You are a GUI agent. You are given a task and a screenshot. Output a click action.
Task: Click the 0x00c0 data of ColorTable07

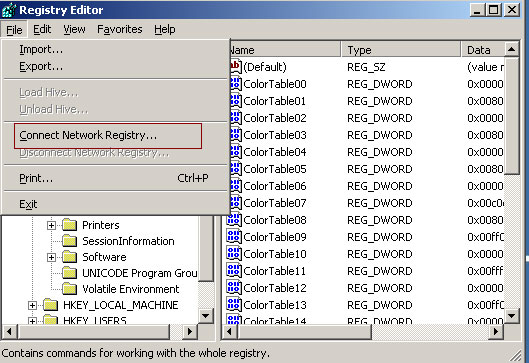(485, 203)
